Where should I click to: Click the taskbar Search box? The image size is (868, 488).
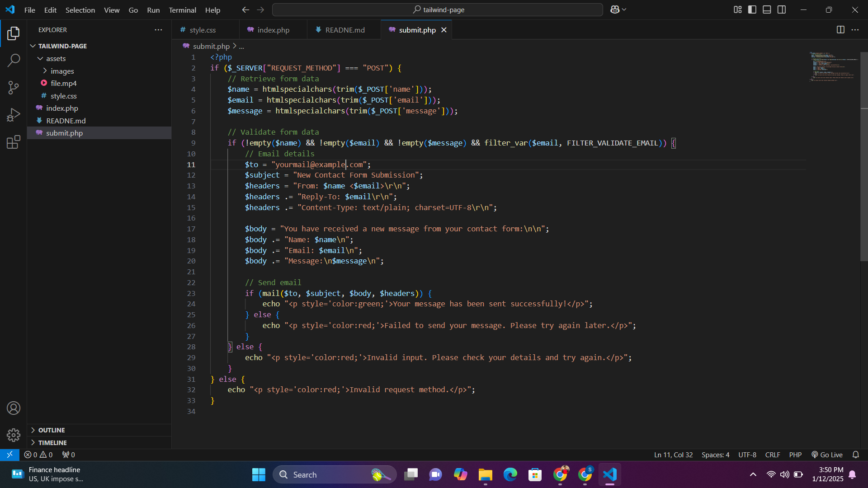click(335, 474)
